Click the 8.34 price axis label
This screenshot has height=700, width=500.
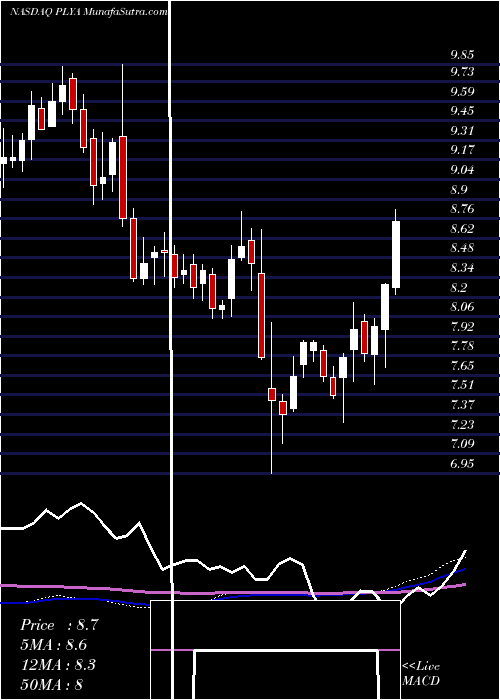462,267
